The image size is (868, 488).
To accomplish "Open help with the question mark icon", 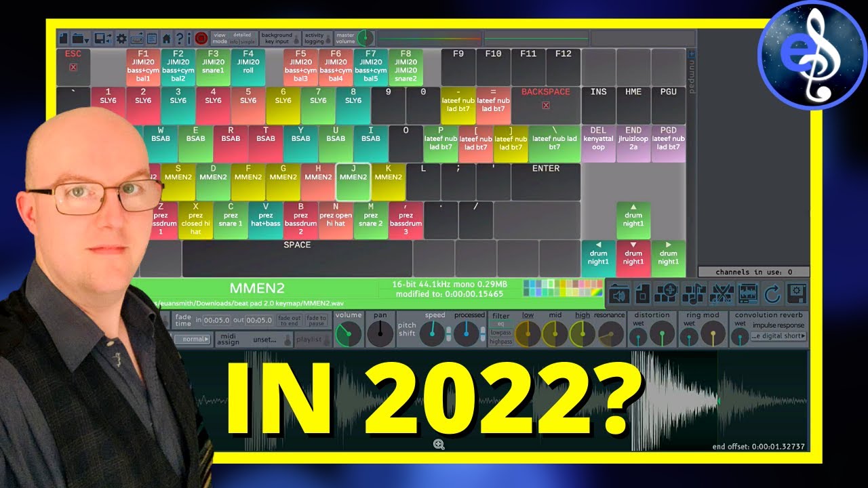I will 180,39.
